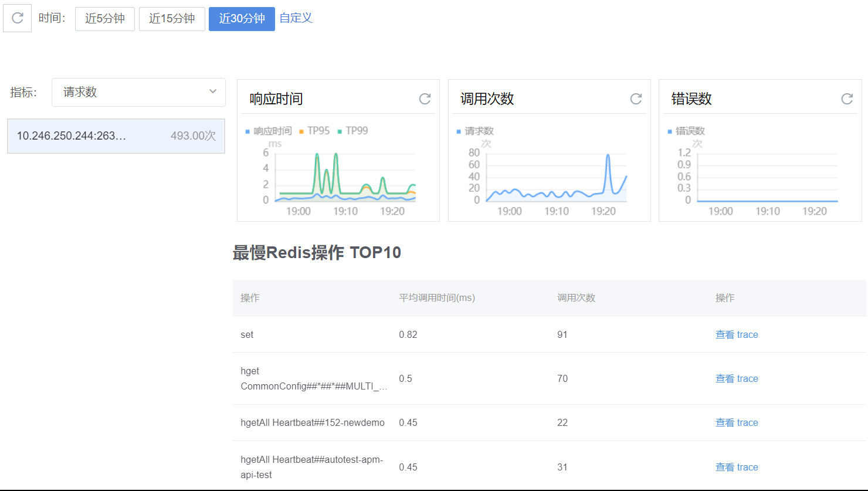Toggle the TP99 legend series
Image resolution: width=868 pixels, height=491 pixels.
(x=352, y=131)
